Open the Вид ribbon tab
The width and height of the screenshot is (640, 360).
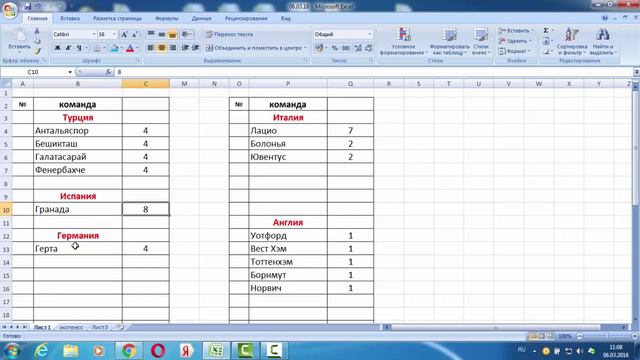[286, 18]
